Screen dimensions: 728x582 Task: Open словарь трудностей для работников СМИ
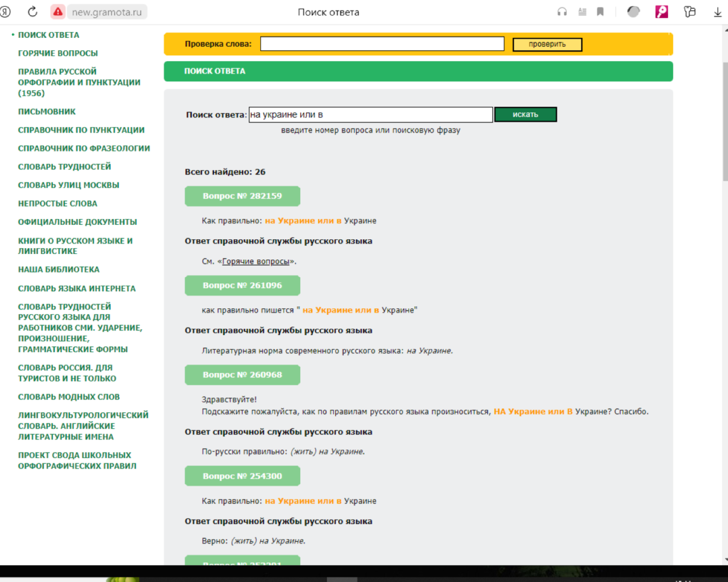click(80, 328)
